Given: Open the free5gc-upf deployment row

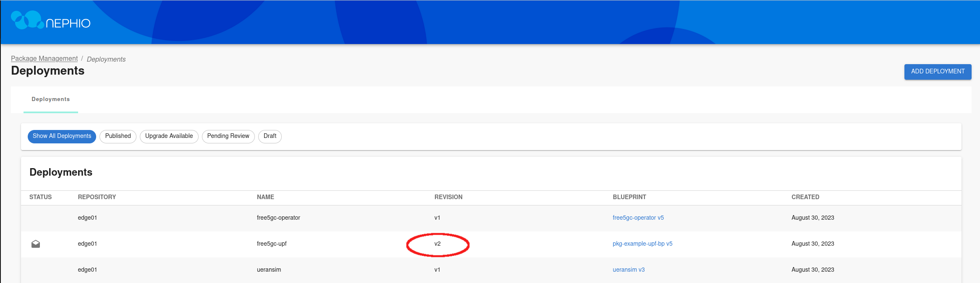Looking at the screenshot, I should coord(272,244).
